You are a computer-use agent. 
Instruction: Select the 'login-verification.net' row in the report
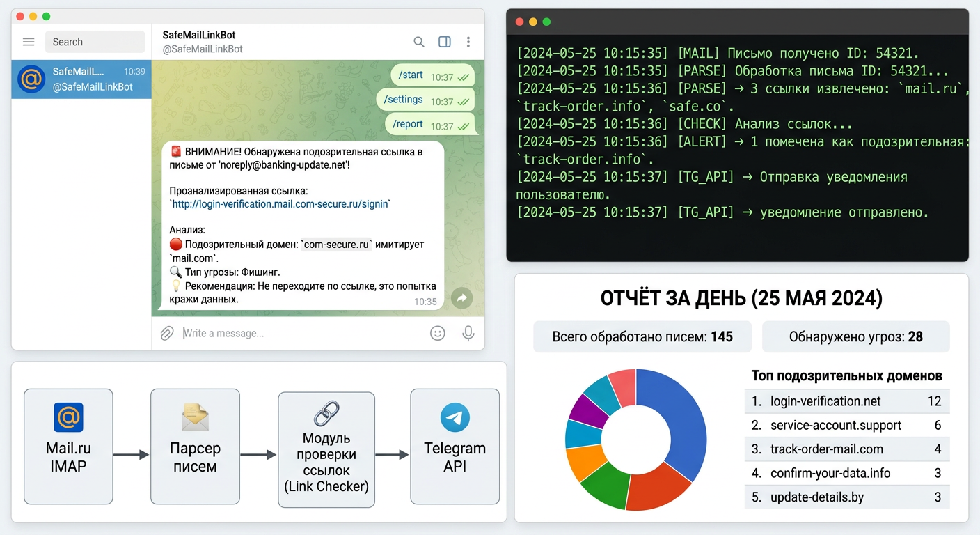pos(847,401)
